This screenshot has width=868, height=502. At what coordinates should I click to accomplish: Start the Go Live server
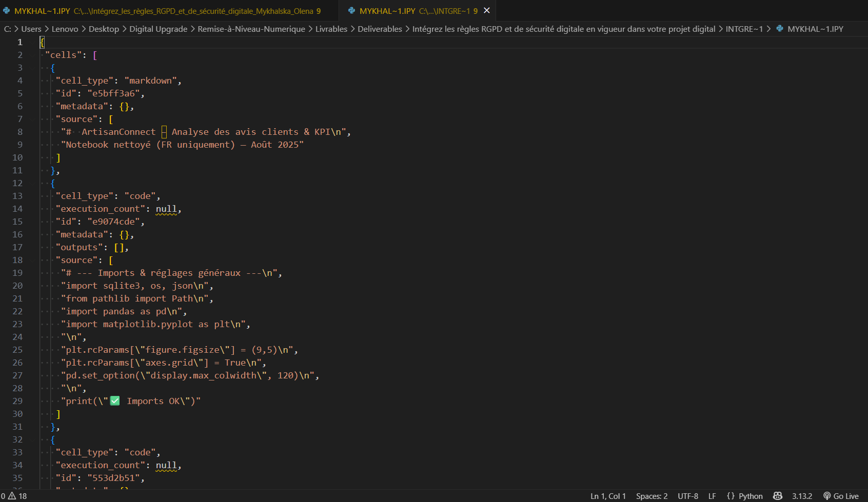841,496
